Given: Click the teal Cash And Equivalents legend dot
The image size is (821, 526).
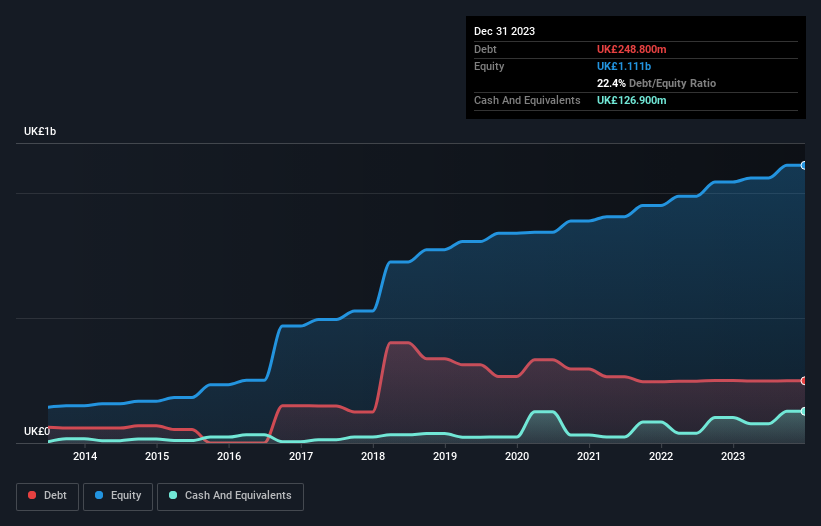Looking at the screenshot, I should pyautogui.click(x=173, y=495).
